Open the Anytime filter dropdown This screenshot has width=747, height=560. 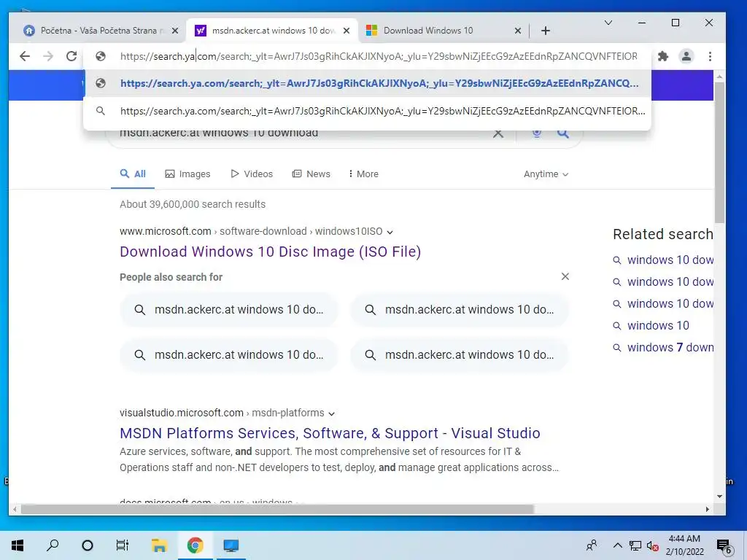546,174
